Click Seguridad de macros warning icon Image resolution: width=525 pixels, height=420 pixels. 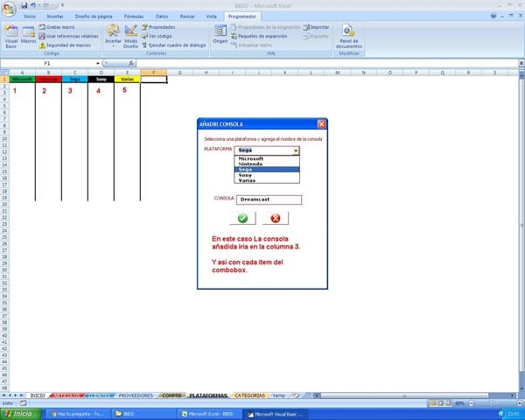(42, 45)
